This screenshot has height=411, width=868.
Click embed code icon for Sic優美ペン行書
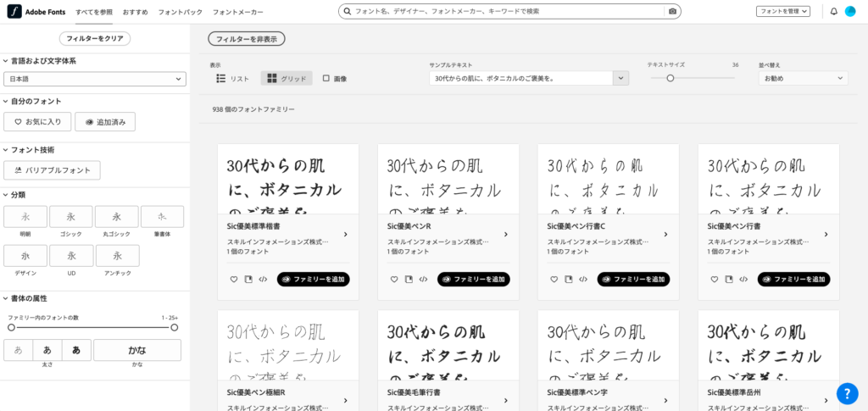point(743,280)
